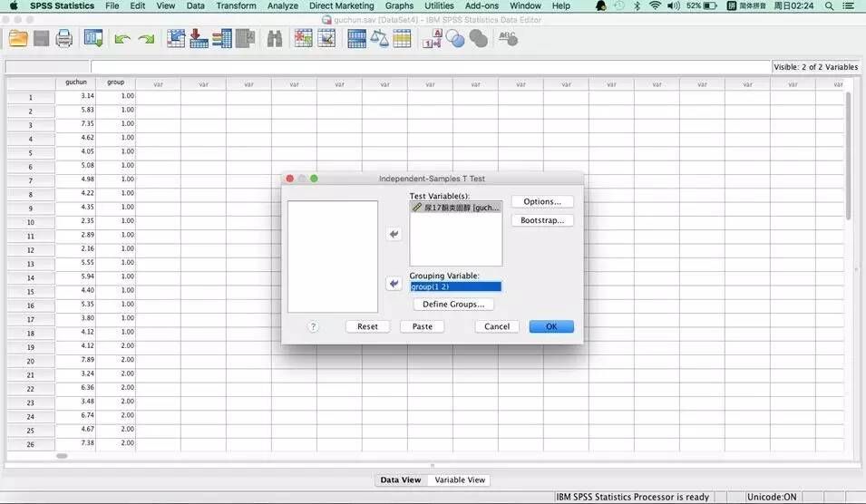Click the Split File toolbar icon

click(356, 39)
